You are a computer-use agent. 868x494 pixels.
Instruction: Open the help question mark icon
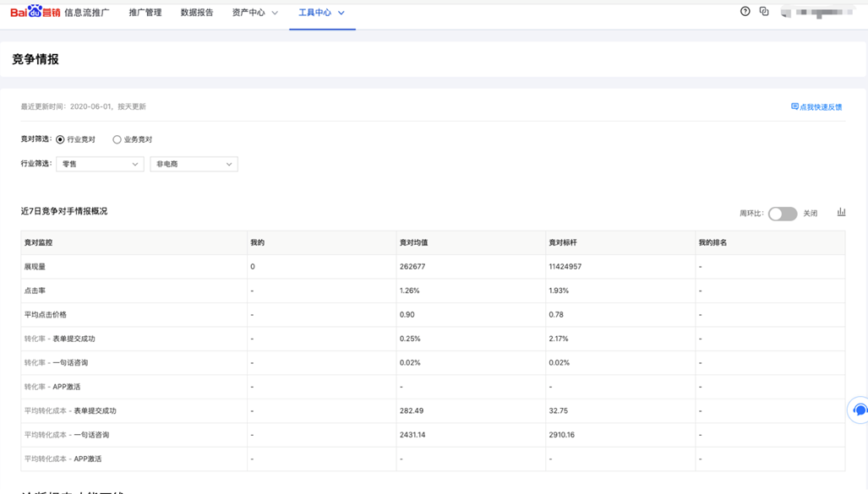(x=745, y=12)
